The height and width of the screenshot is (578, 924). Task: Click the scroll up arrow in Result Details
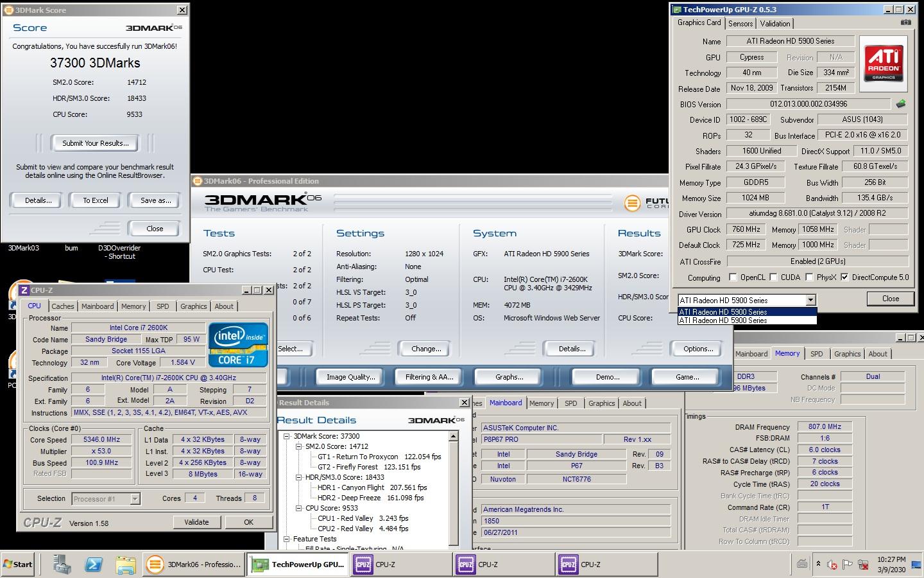click(x=453, y=437)
